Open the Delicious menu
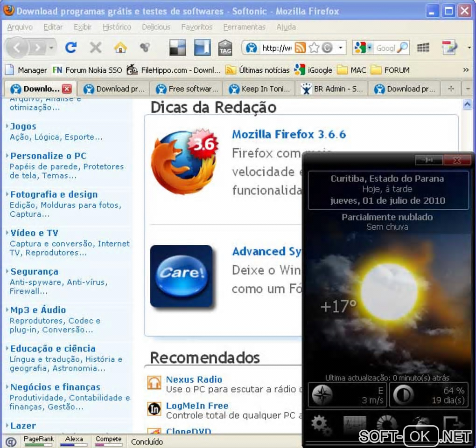The height and width of the screenshot is (448, 476). (156, 28)
